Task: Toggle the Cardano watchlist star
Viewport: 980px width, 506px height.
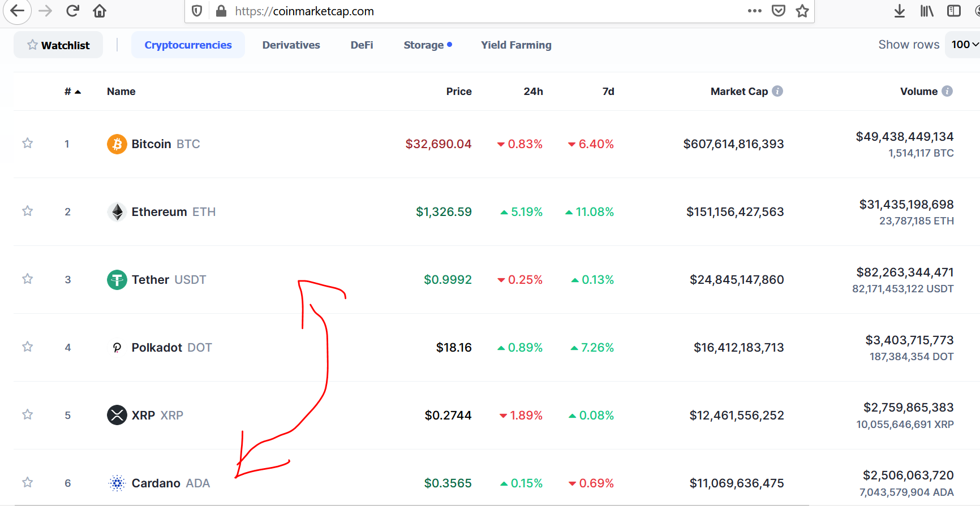Action: click(27, 482)
